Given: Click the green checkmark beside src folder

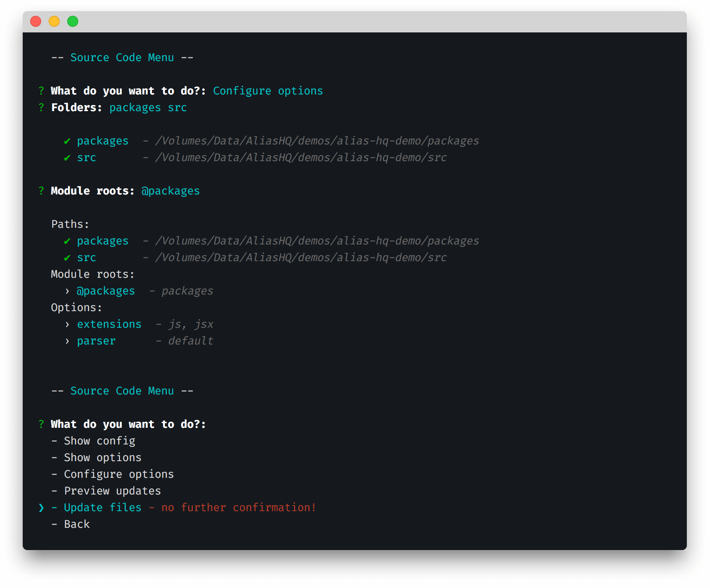Looking at the screenshot, I should (x=68, y=158).
